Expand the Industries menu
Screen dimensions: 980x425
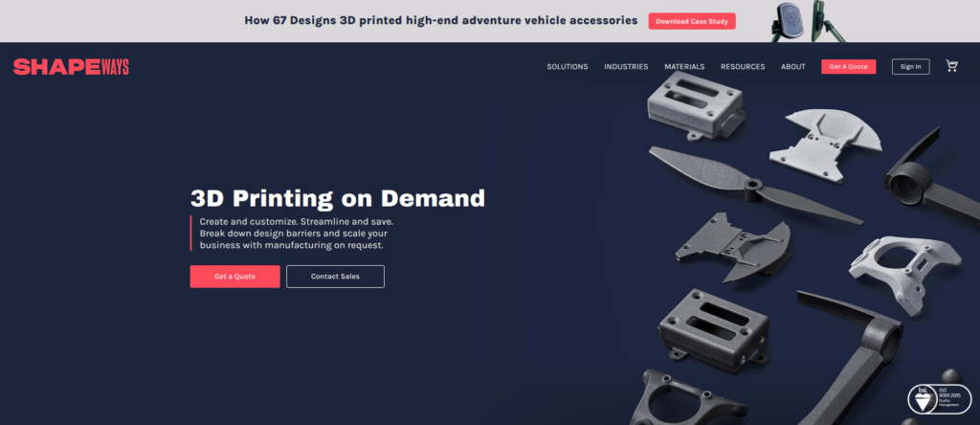(x=626, y=67)
